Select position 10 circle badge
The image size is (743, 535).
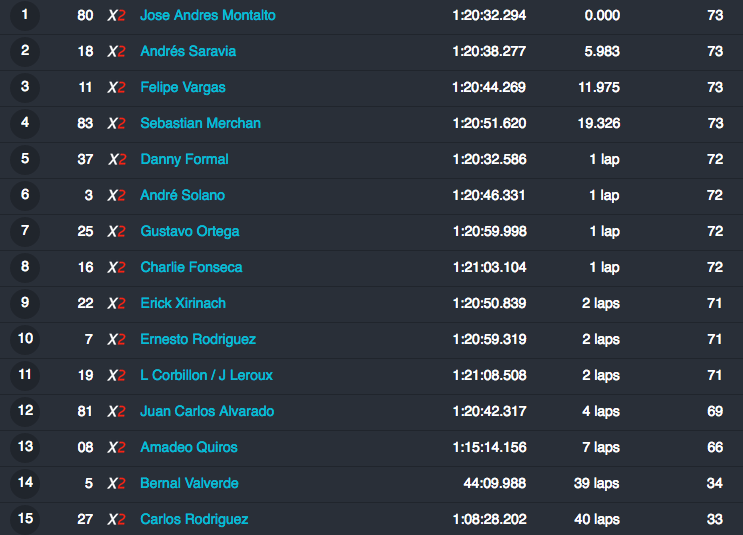[25, 339]
